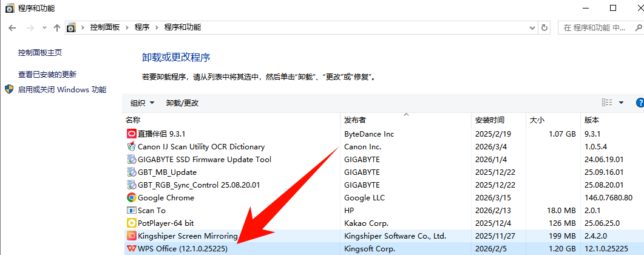Maximize the 程序和功能 window

pos(613,8)
